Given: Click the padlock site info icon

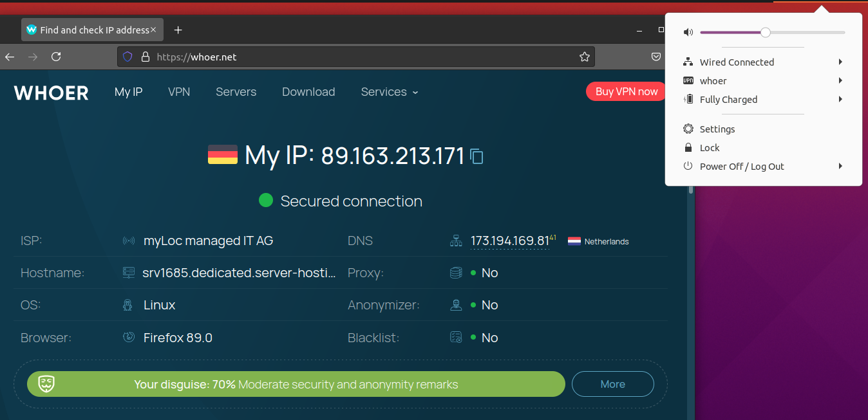Looking at the screenshot, I should click(x=145, y=57).
